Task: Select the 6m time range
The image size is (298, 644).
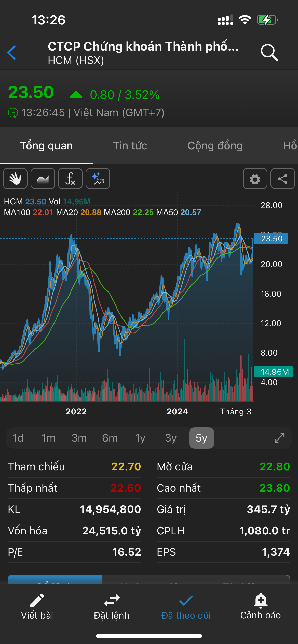Action: pos(110,438)
